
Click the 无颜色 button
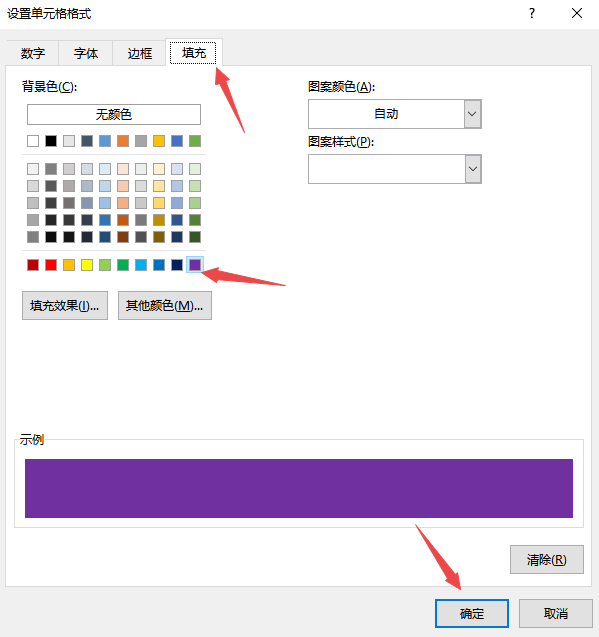(x=114, y=115)
